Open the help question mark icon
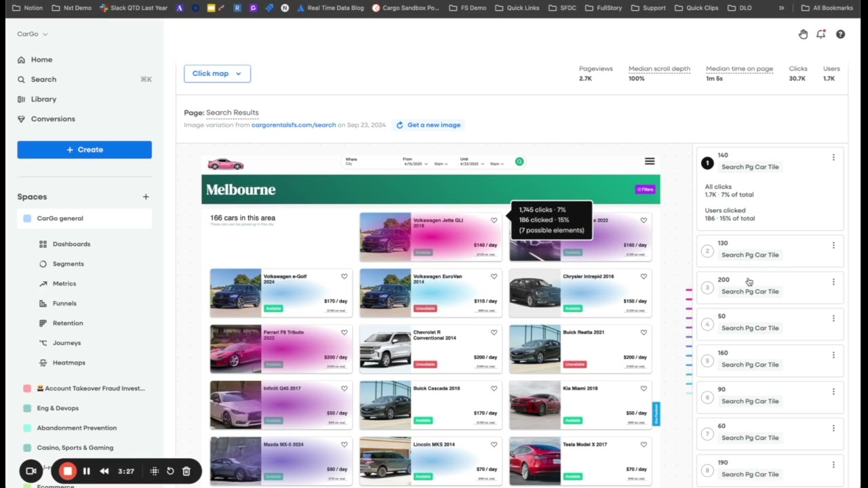Screen dimensions: 868x488 840,35
